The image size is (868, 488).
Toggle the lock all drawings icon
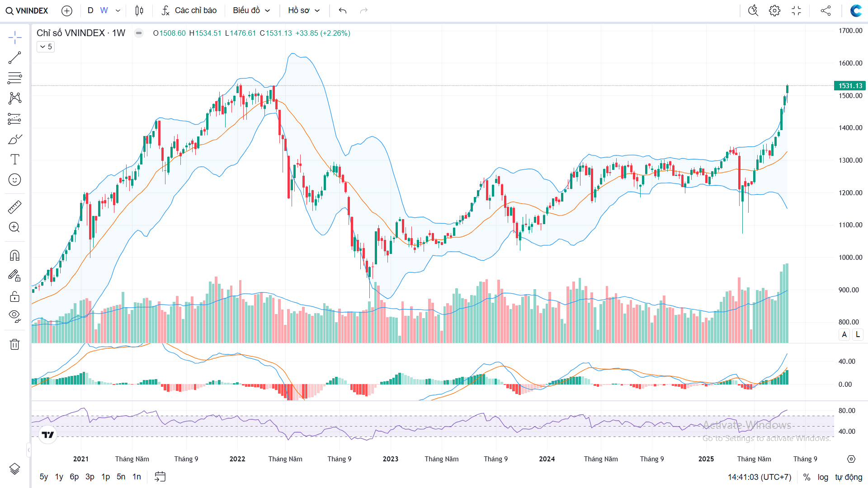tap(14, 296)
